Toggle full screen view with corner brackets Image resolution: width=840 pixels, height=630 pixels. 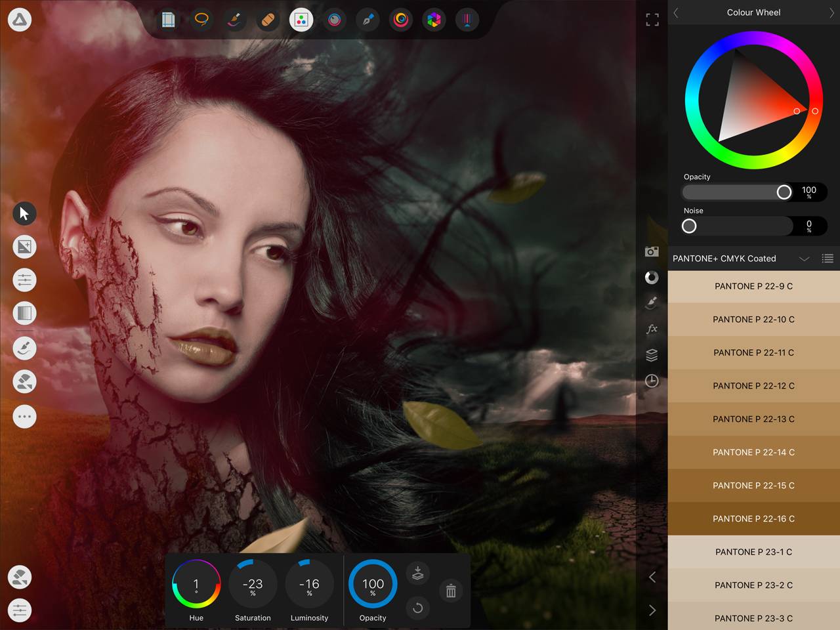tap(652, 20)
